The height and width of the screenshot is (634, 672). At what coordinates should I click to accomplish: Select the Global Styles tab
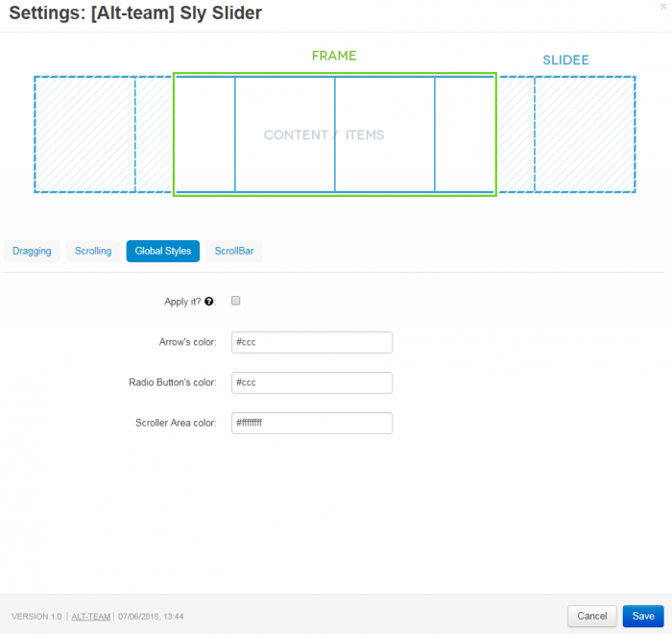[x=163, y=251]
